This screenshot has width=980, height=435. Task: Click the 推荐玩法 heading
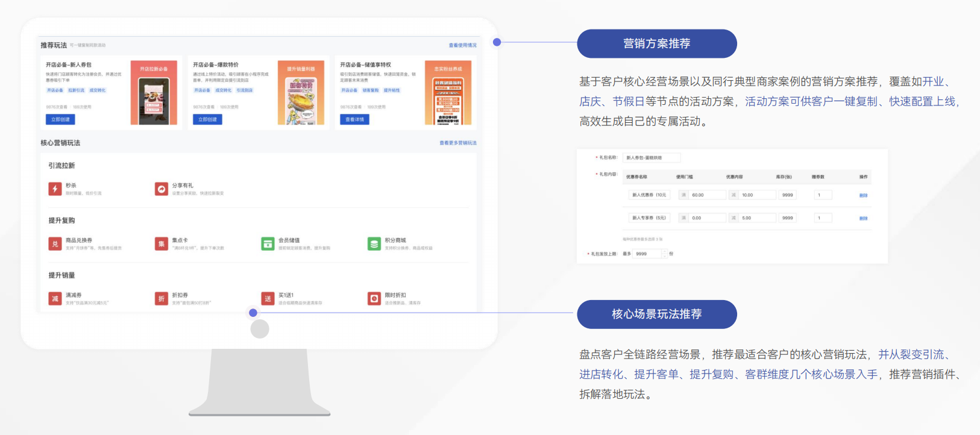click(x=54, y=45)
